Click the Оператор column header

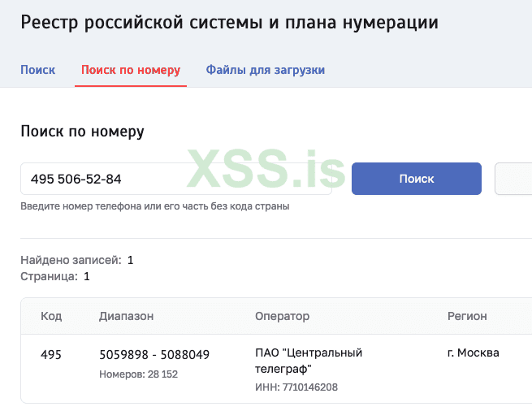[282, 316]
